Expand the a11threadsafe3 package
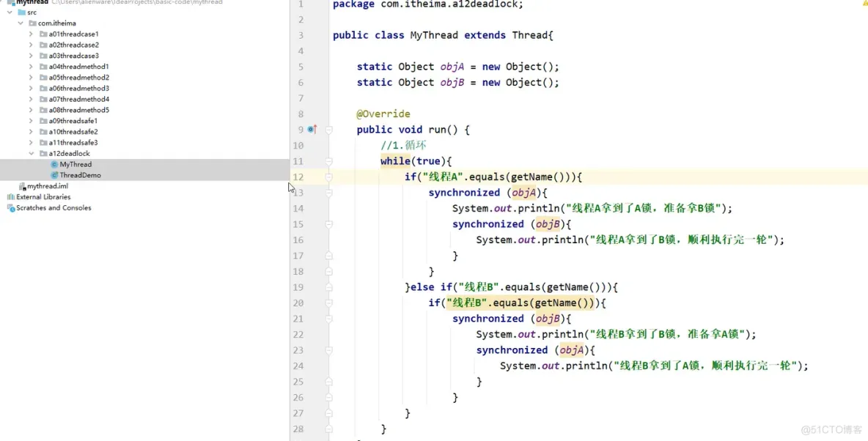Viewport: 868px width, 441px height. point(31,143)
